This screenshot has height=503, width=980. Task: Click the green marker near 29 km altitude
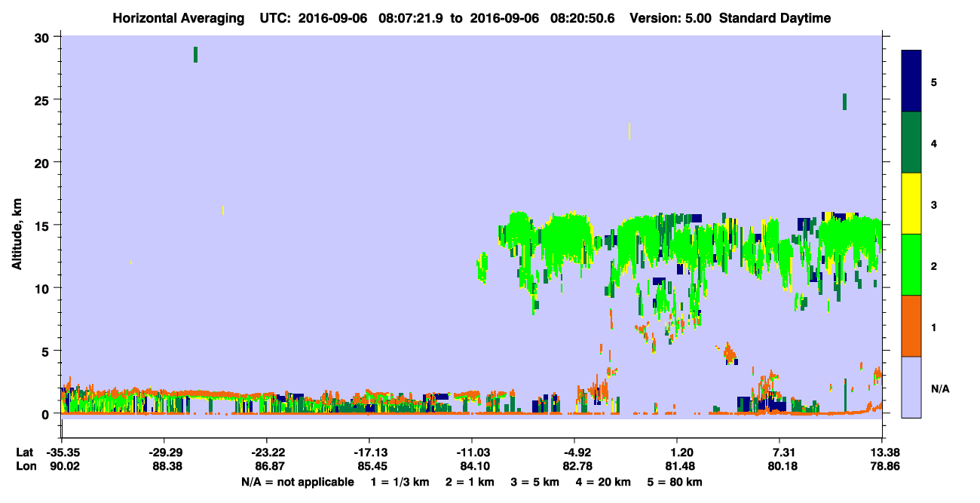196,54
